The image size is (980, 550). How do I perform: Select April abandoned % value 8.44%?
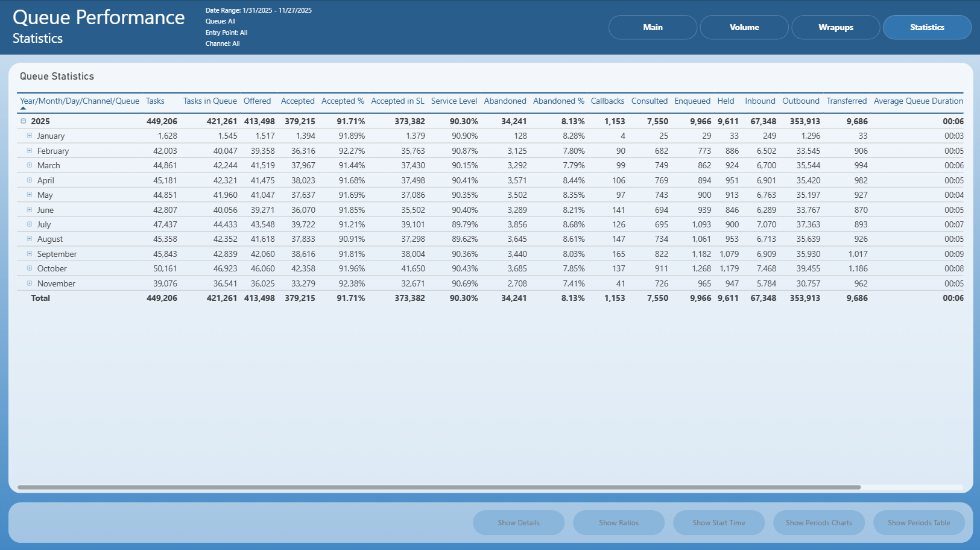coord(574,180)
